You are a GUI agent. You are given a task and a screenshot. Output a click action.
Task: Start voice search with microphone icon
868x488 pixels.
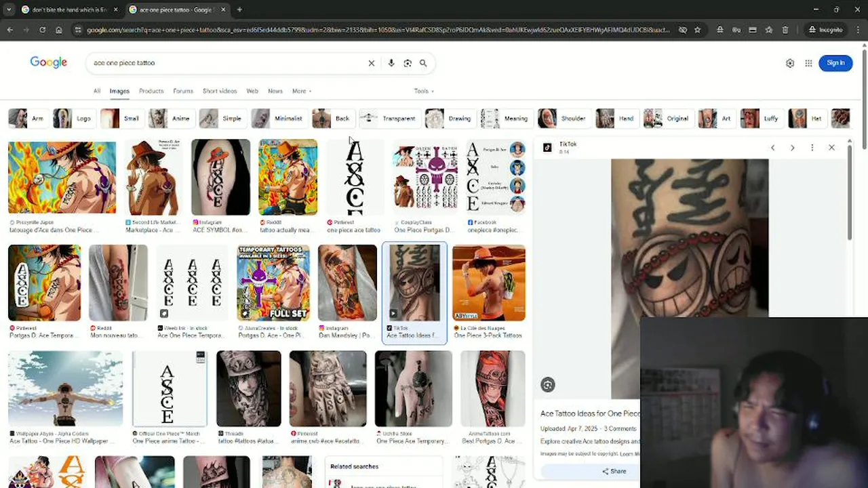[391, 63]
